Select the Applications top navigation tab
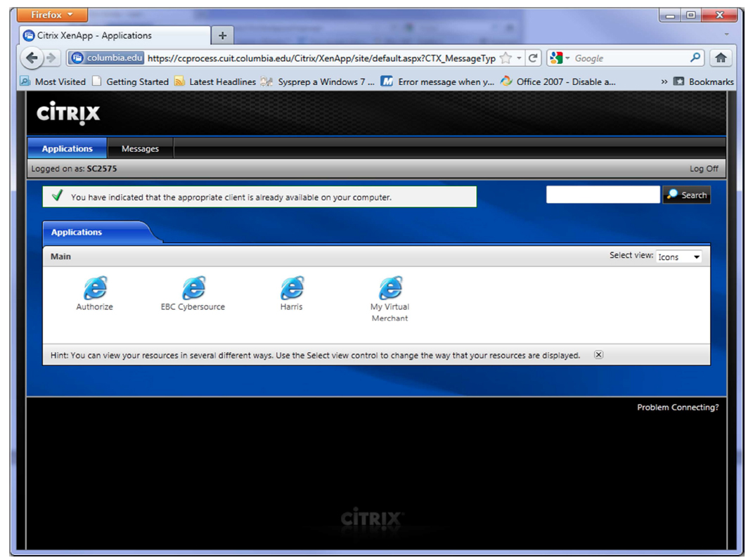This screenshot has width=753, height=560. (67, 149)
